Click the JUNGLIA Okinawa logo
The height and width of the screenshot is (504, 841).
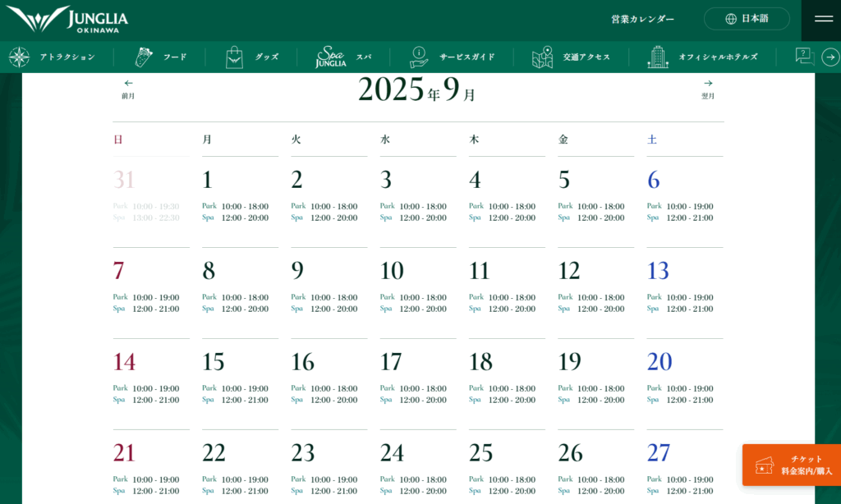[x=67, y=20]
